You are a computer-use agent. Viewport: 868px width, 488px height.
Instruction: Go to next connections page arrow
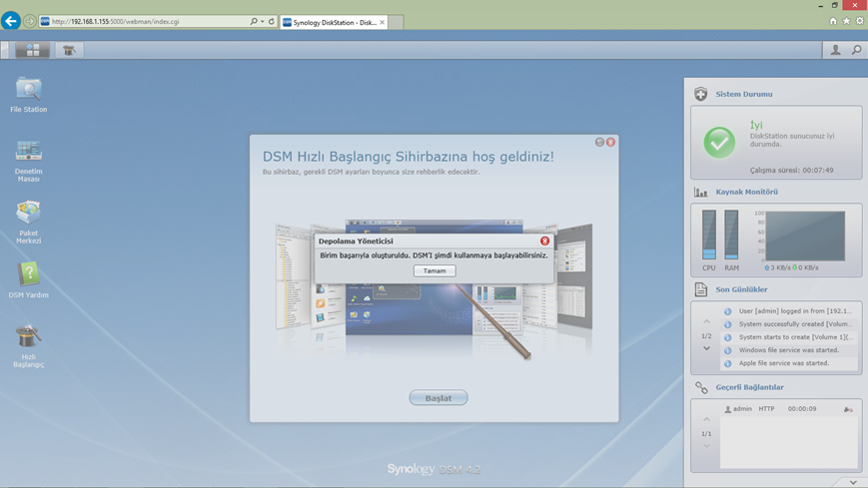point(707,446)
